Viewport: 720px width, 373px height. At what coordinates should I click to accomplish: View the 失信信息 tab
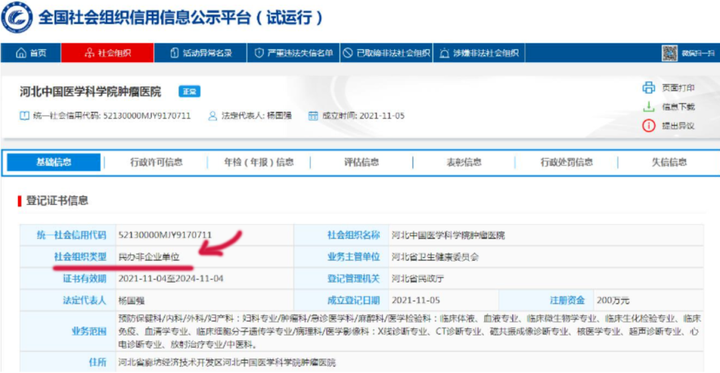669,162
